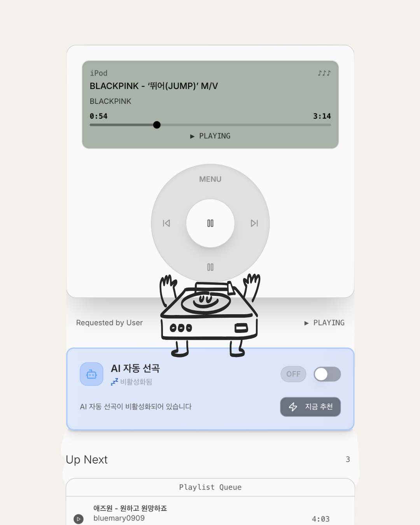Open the MENU on the click wheel
The height and width of the screenshot is (525, 420).
click(x=210, y=179)
